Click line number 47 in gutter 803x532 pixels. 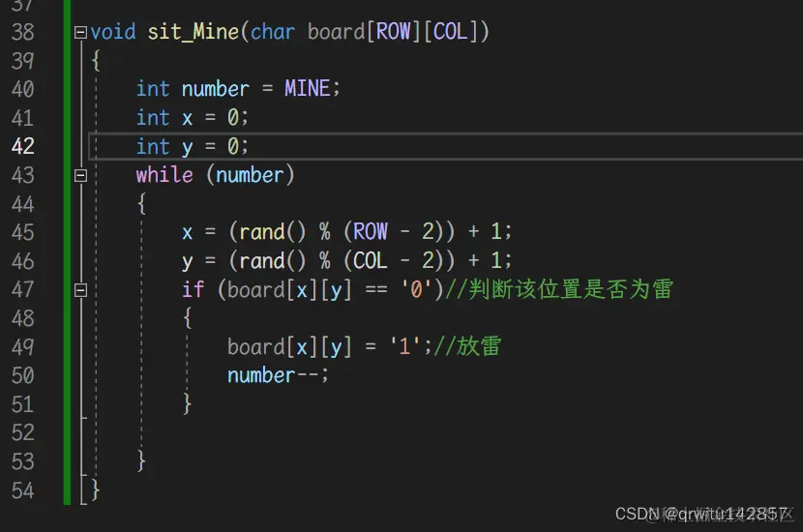click(x=22, y=290)
